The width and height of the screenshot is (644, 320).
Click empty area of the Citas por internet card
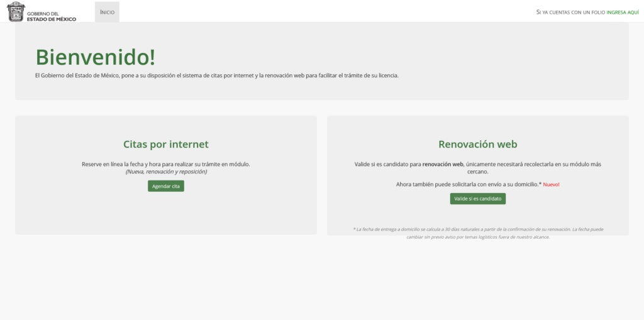(166, 214)
